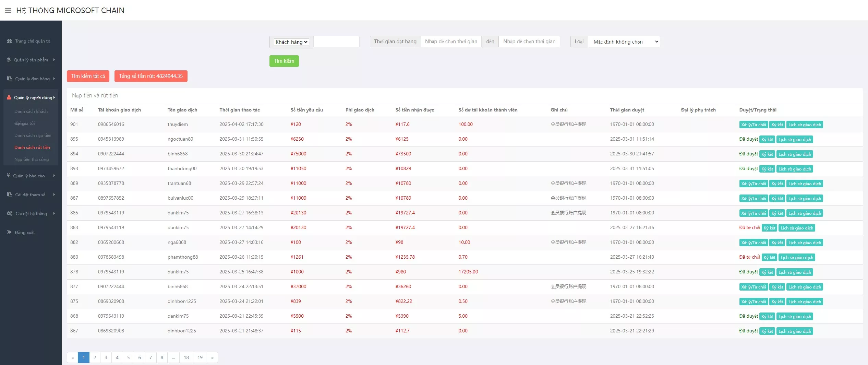Expand the Quản lý báo cáo submenu arrow
The width and height of the screenshot is (868, 365).
[54, 176]
